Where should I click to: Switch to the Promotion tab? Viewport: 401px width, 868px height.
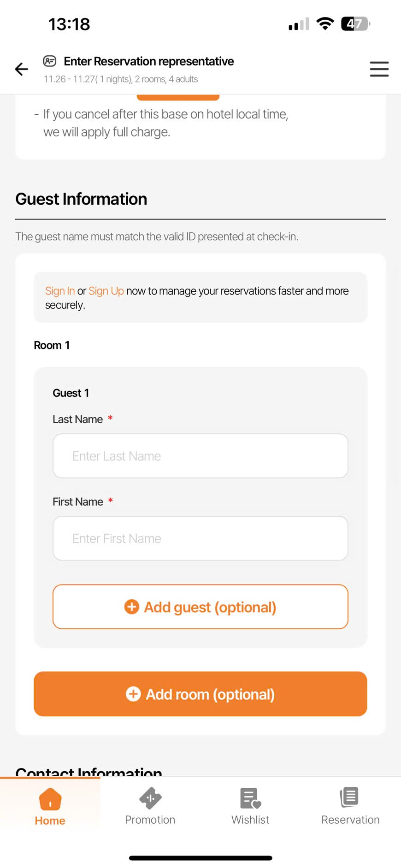point(150,820)
